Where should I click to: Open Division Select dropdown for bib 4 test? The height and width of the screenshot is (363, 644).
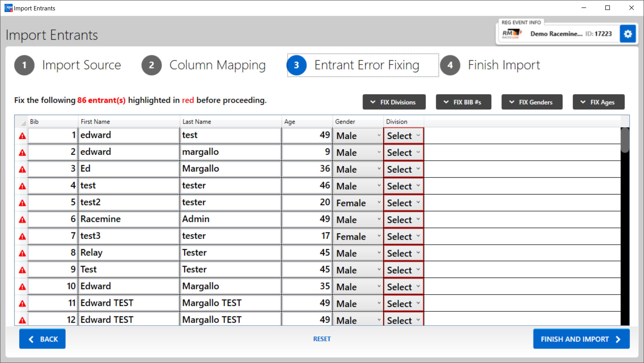click(403, 186)
